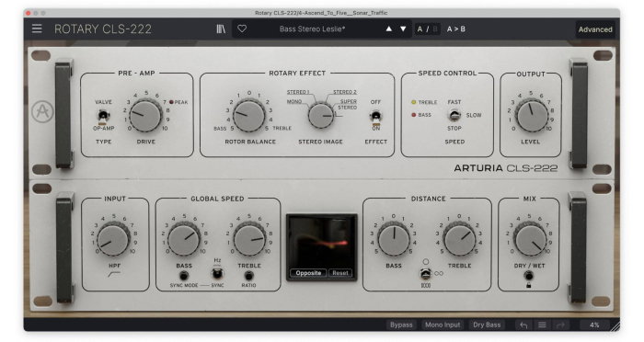Open the preset library browser icon
644x342 pixels.
[221, 28]
